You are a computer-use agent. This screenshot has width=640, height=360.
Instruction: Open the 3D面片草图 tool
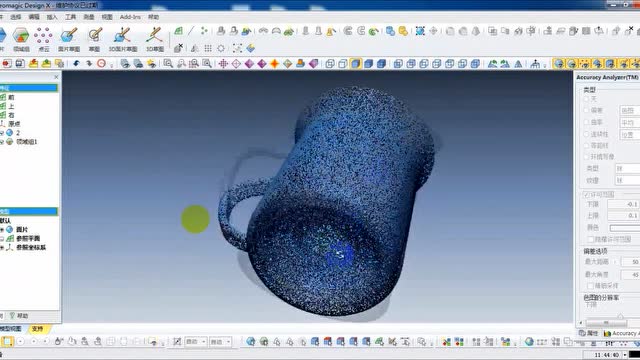click(122, 40)
